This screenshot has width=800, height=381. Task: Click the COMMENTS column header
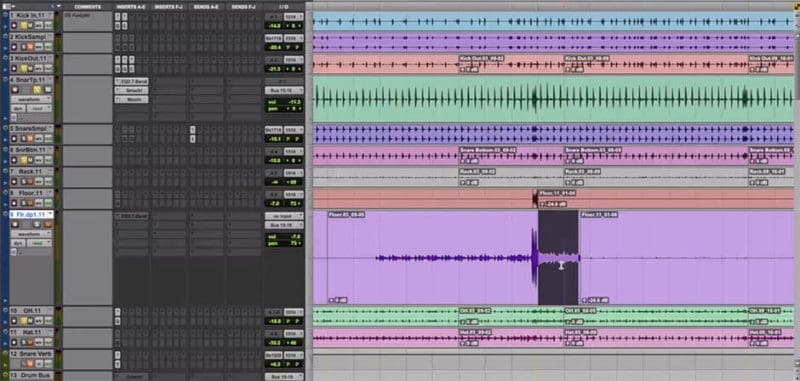point(87,7)
